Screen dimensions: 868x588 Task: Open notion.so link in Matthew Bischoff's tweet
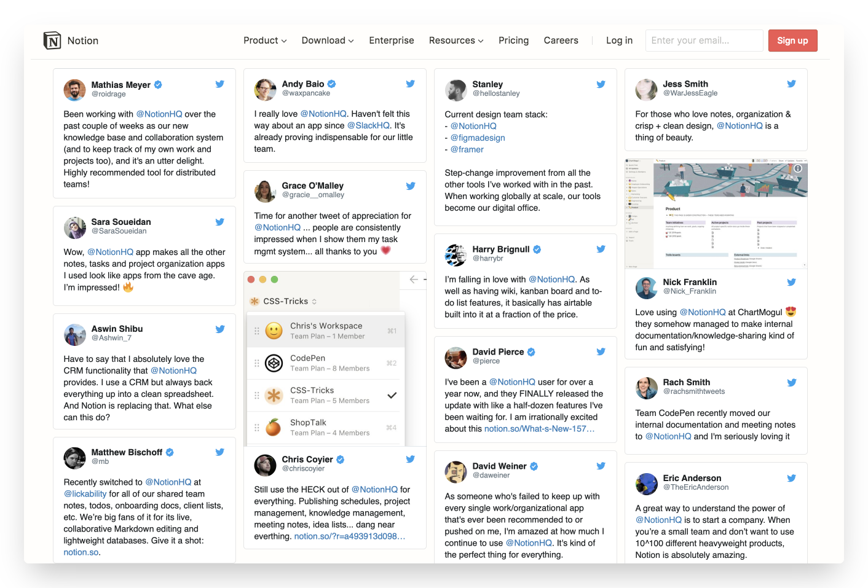81,552
